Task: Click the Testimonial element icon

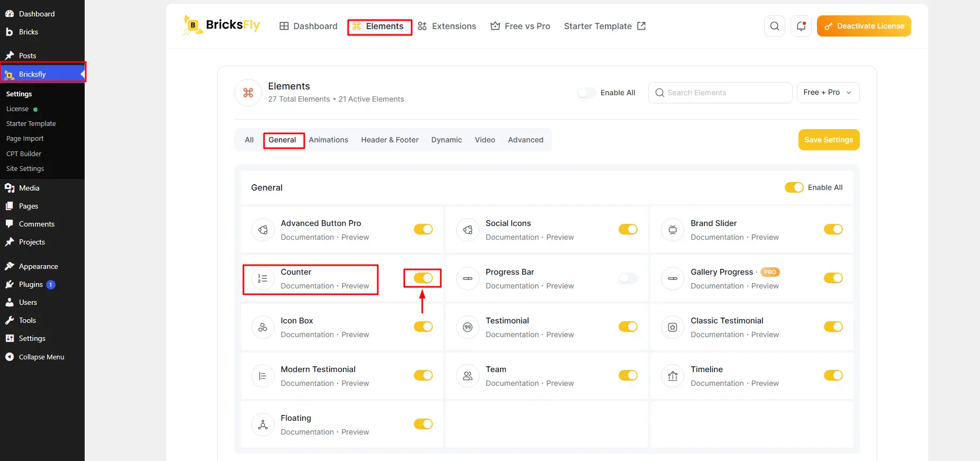Action: [x=468, y=327]
